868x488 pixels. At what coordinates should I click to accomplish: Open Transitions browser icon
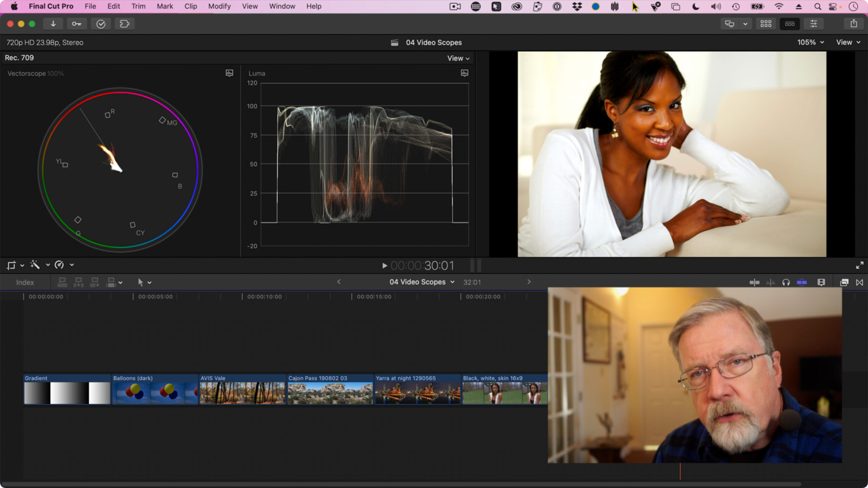point(860,282)
